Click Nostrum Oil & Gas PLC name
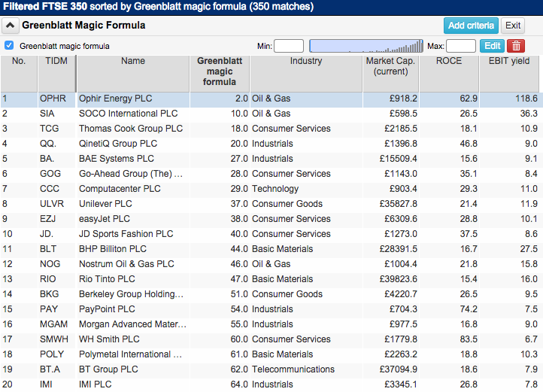This screenshot has width=543, height=392. (x=126, y=264)
